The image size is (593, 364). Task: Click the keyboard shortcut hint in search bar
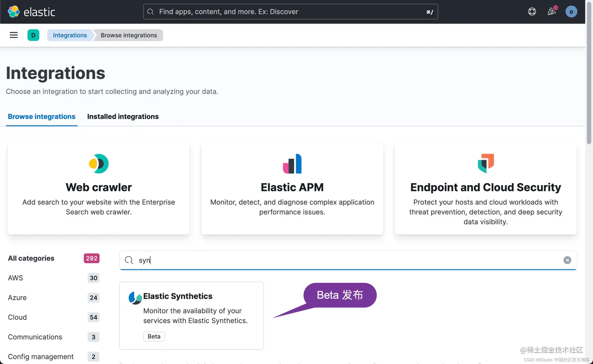point(429,12)
